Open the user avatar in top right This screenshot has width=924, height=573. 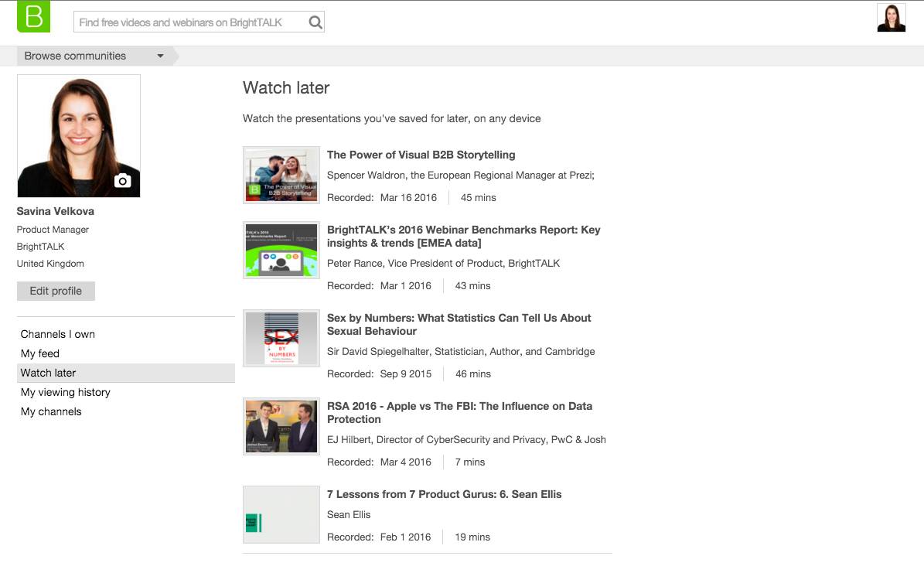coord(891,18)
